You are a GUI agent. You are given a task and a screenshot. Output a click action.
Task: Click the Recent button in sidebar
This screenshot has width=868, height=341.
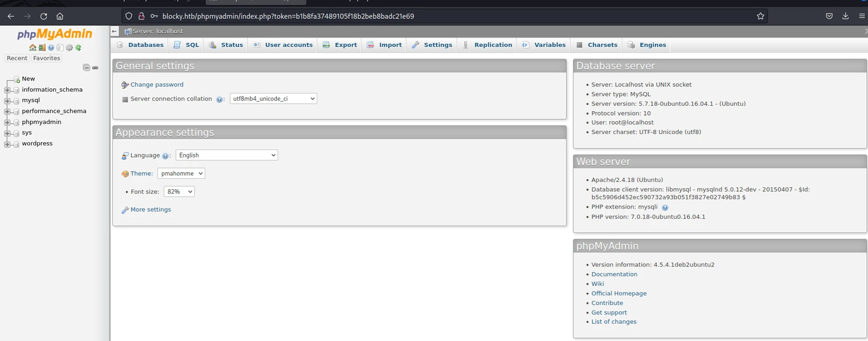17,58
